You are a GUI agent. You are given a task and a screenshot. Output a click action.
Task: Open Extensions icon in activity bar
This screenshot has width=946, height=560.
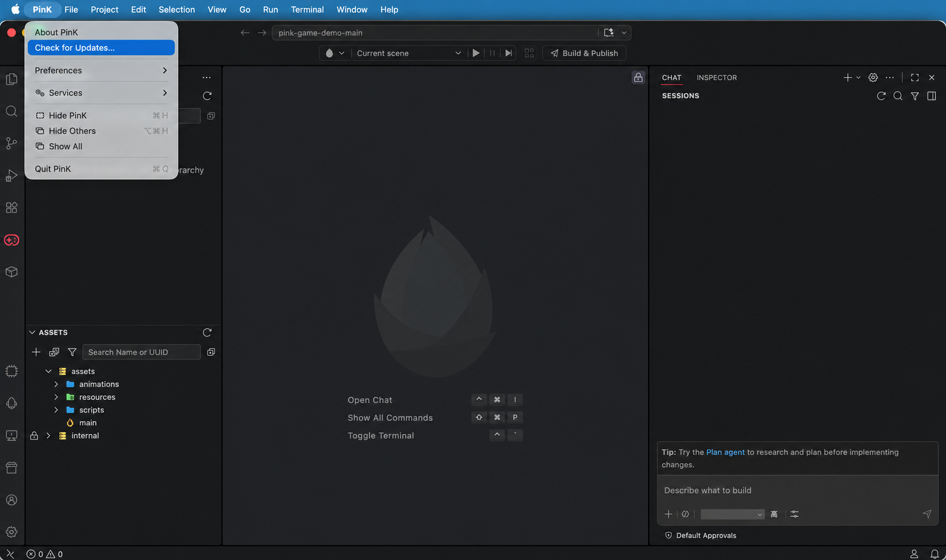(12, 208)
